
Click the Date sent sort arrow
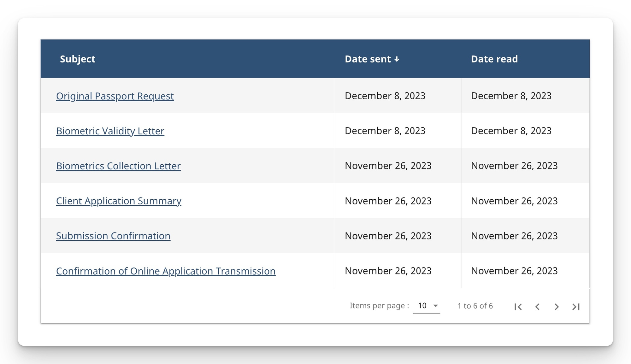coord(397,59)
